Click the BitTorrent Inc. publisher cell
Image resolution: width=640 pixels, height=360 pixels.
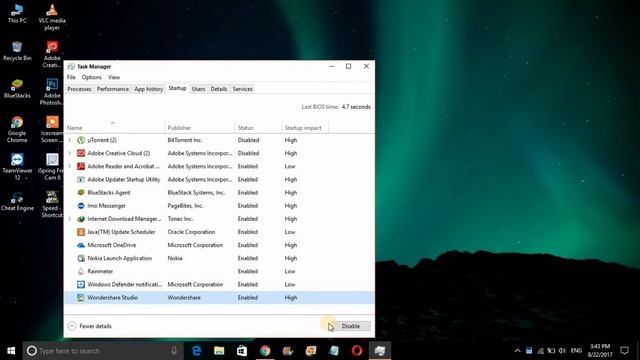185,140
